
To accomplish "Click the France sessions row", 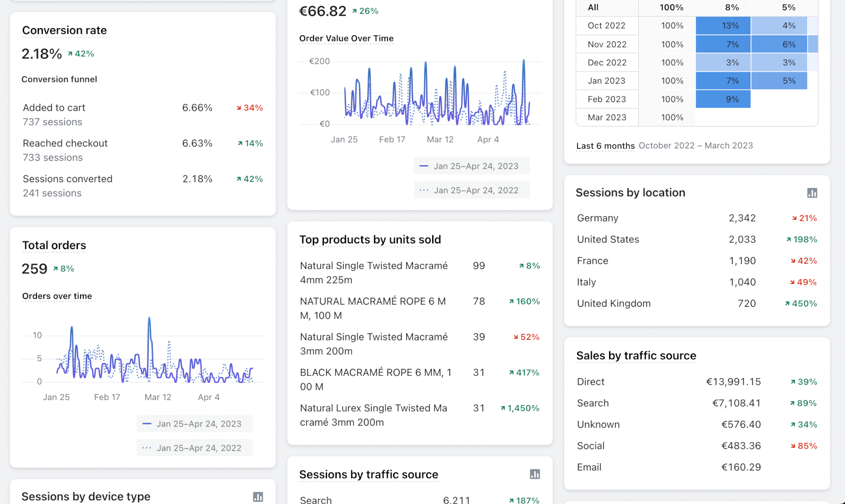I will [x=697, y=261].
